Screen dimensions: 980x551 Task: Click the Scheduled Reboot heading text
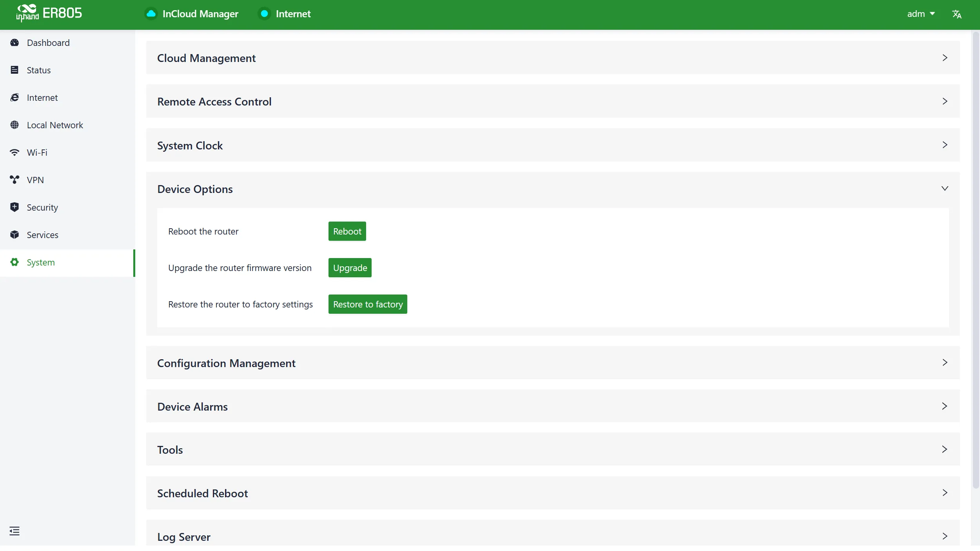(202, 493)
